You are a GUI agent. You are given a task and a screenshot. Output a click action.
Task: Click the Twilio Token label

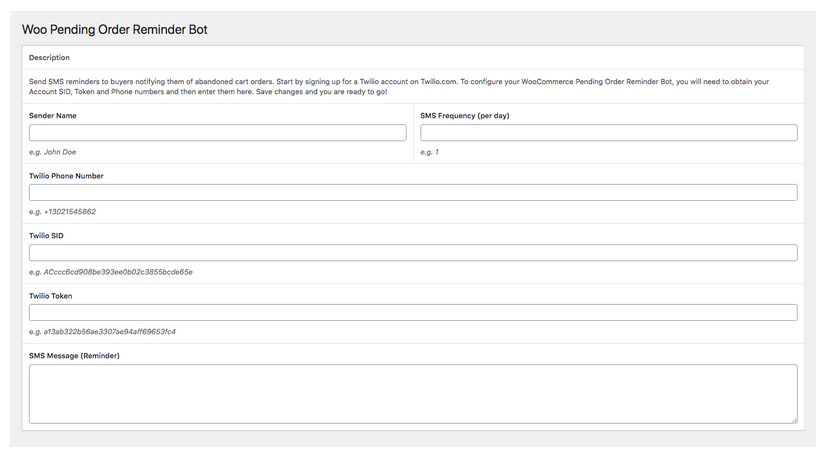51,296
